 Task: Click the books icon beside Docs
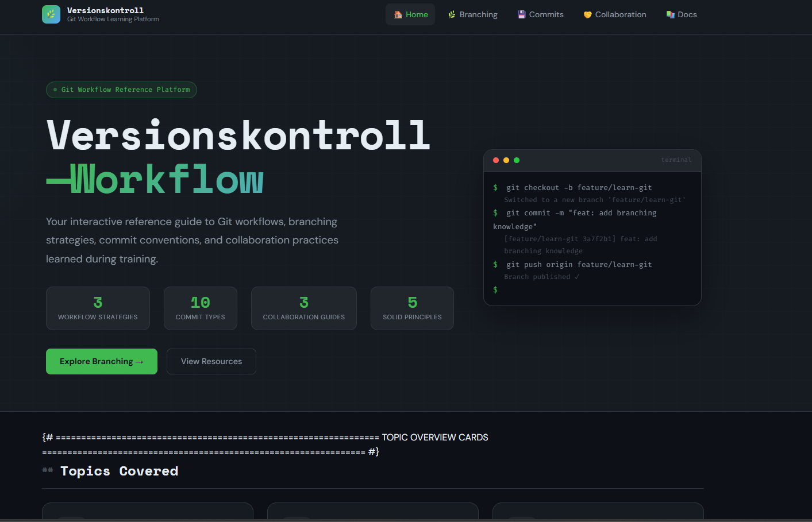670,15
